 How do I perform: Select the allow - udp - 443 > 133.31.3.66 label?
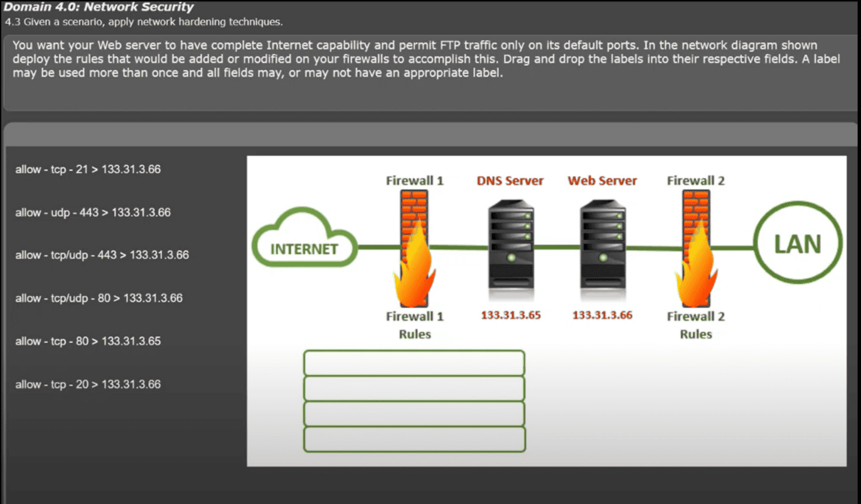(x=93, y=212)
